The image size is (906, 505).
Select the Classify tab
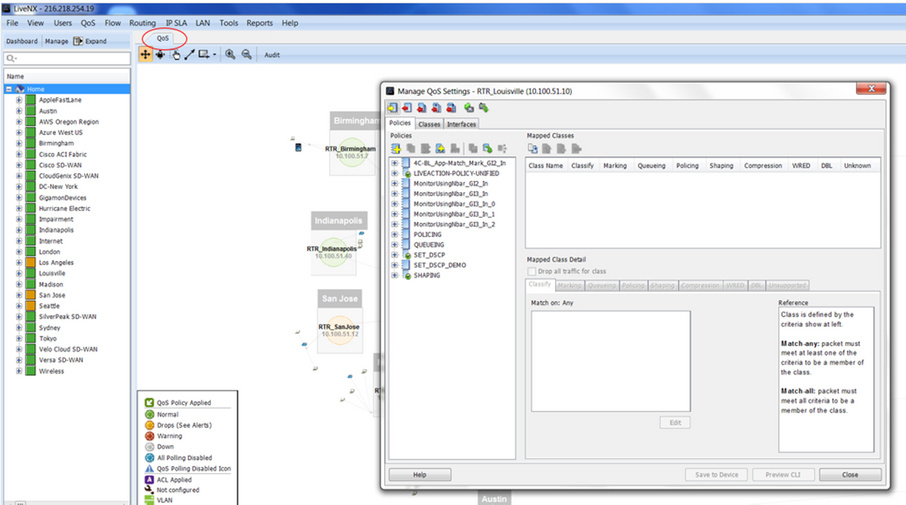[x=540, y=284]
